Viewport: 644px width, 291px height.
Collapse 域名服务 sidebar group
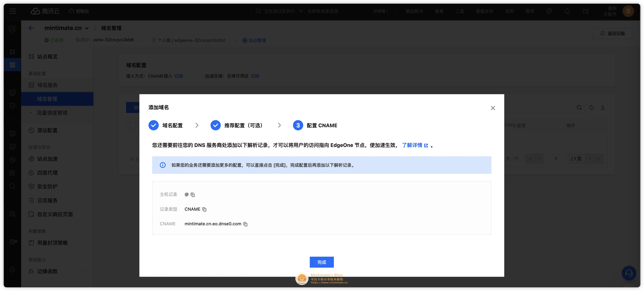(57, 85)
